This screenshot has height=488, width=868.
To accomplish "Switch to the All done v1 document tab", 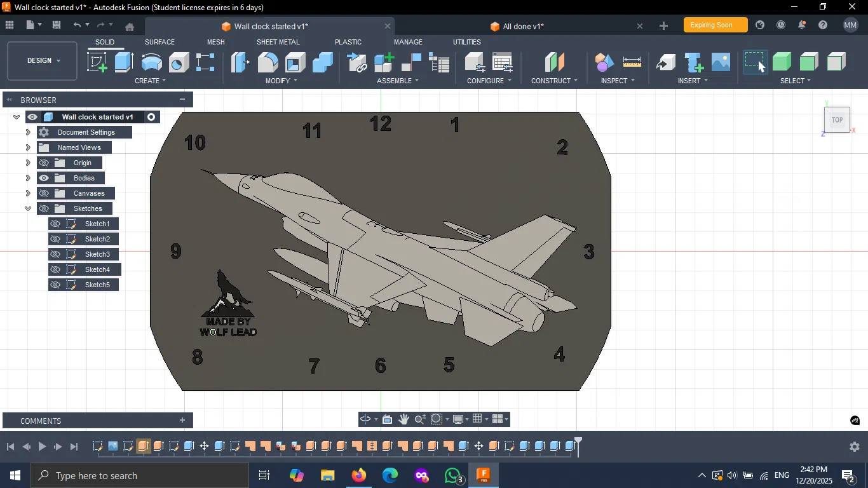I will pos(523,27).
